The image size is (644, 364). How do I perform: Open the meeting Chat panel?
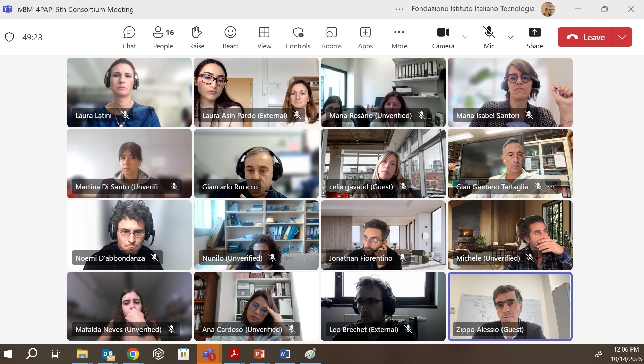click(129, 37)
